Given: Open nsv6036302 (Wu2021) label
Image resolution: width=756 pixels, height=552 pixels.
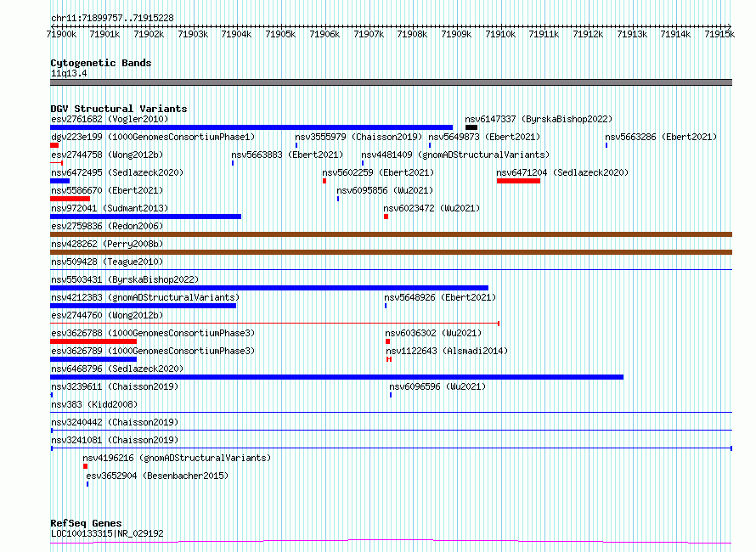Looking at the screenshot, I should pos(433,333).
